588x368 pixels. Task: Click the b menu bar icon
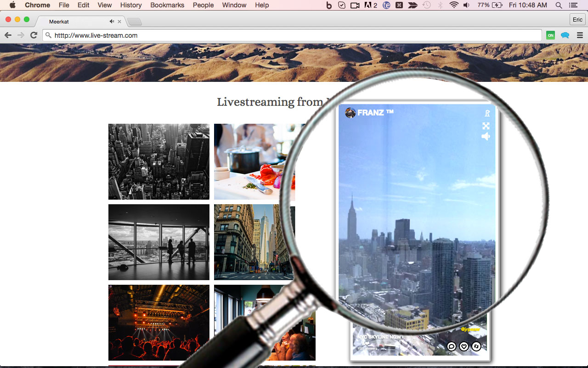pyautogui.click(x=328, y=5)
